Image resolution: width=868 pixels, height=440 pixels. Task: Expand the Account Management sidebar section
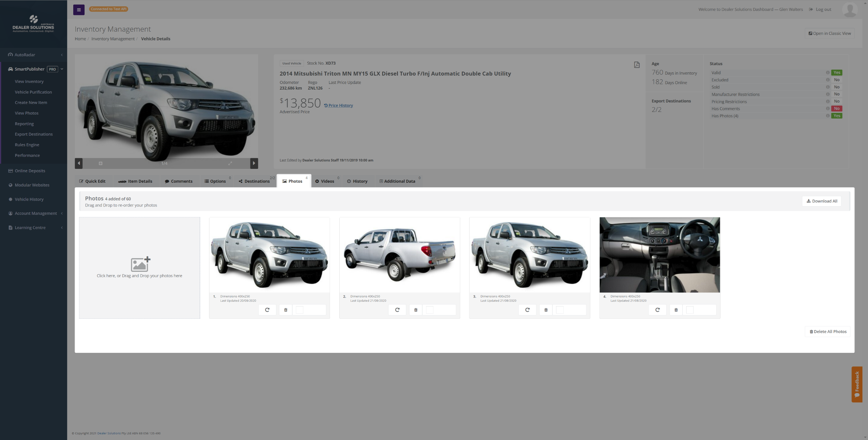34,214
